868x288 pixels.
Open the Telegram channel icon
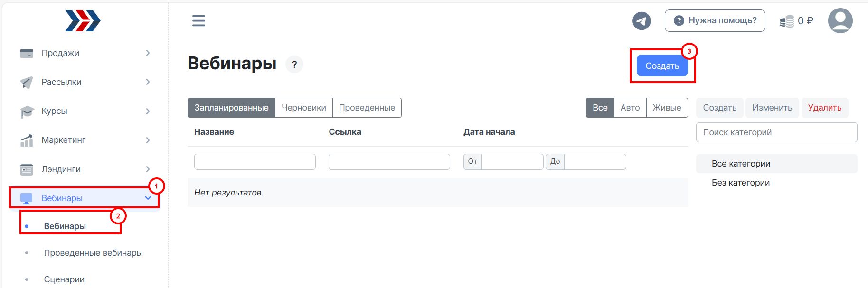pos(642,21)
